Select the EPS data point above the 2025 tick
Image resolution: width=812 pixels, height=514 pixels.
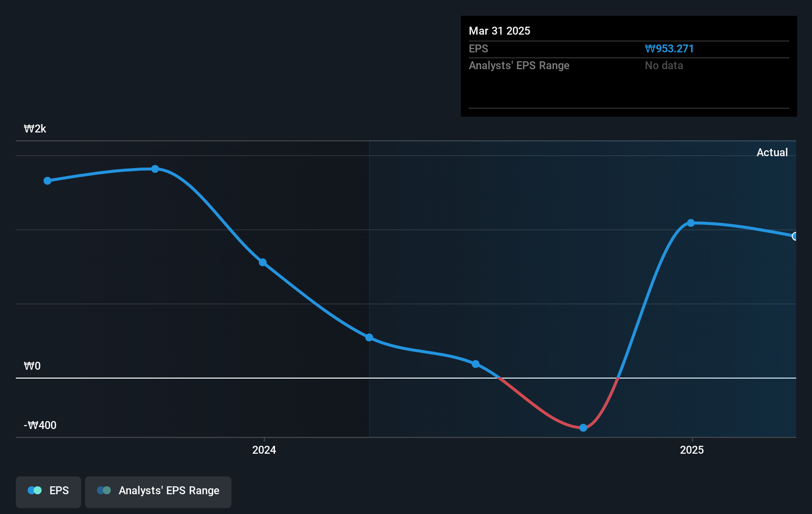pos(691,223)
